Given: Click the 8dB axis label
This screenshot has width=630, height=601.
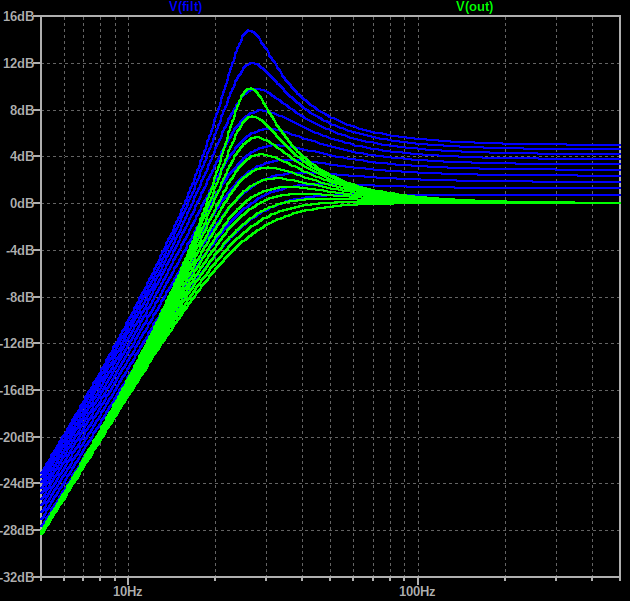Looking at the screenshot, I should tap(22, 110).
